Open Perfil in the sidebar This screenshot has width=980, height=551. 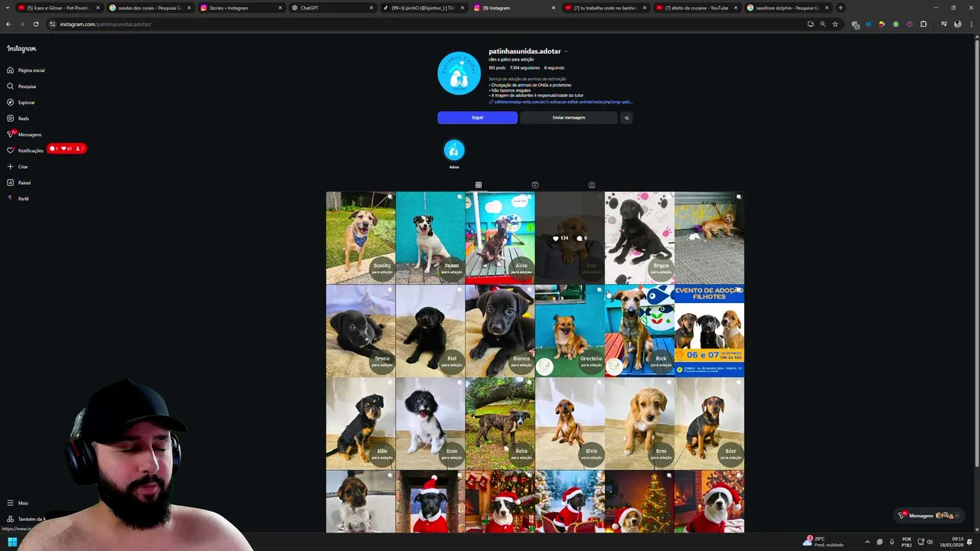point(18,199)
